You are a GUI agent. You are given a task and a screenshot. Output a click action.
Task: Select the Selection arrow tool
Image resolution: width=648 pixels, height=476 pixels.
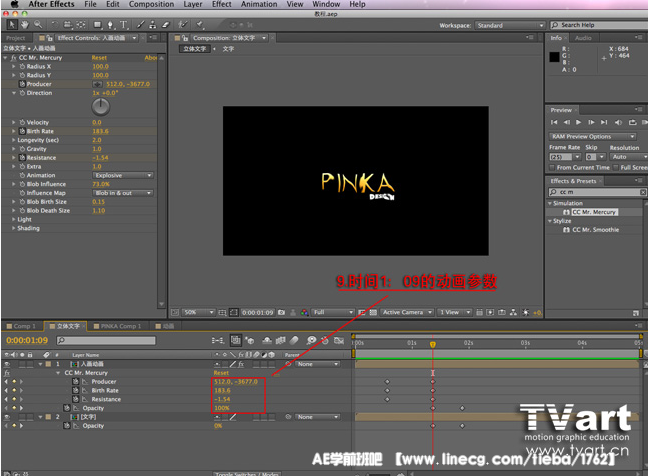pos(12,25)
